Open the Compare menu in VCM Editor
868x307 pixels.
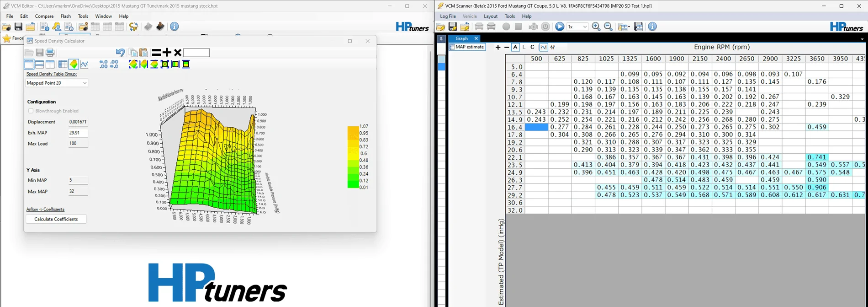(x=44, y=16)
